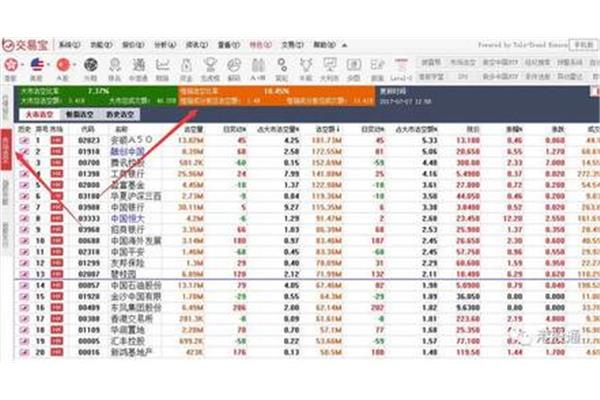Select stock name 汇丰控股
The height and width of the screenshot is (400, 600).
[x=127, y=341]
